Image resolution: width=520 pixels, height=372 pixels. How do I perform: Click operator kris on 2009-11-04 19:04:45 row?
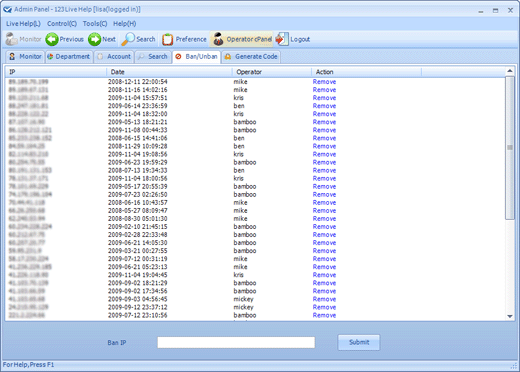[x=238, y=275]
